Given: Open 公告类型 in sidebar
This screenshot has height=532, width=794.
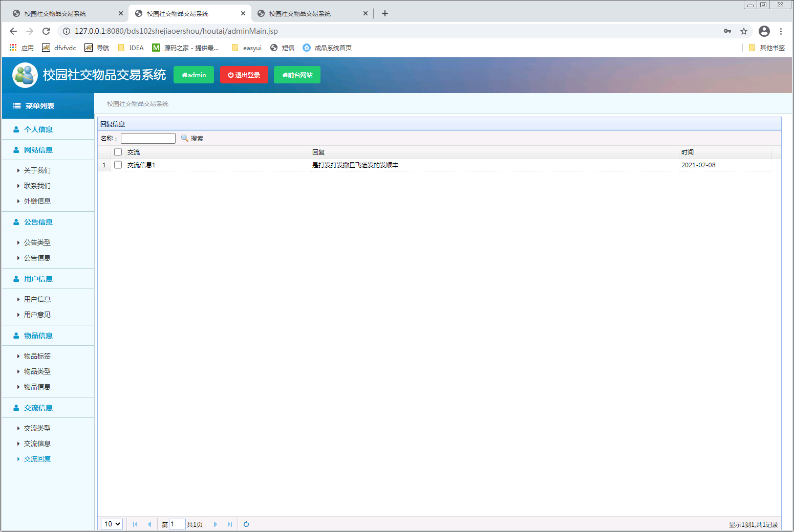Looking at the screenshot, I should 37,242.
